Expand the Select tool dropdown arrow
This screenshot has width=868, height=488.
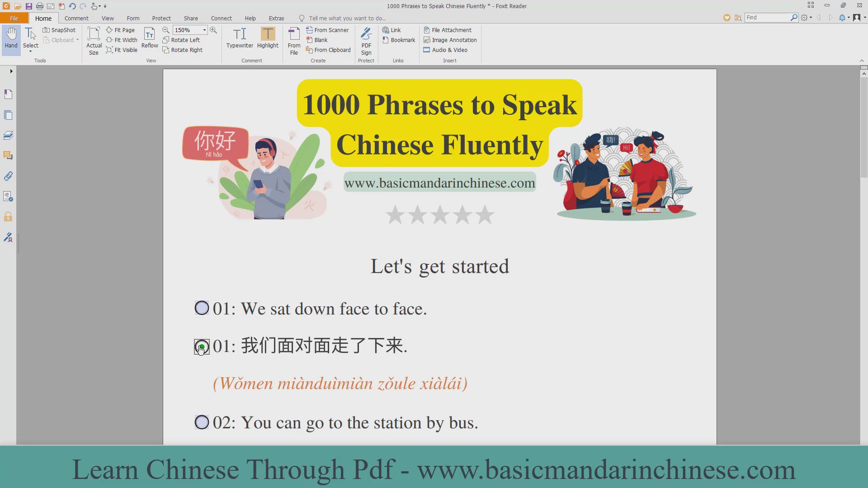click(x=31, y=52)
